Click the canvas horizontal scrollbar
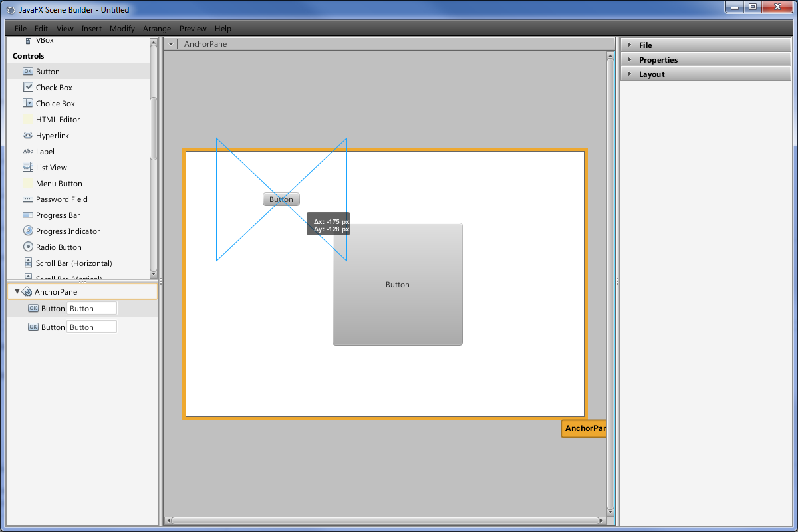Screen dimensions: 798x532 pos(385,521)
